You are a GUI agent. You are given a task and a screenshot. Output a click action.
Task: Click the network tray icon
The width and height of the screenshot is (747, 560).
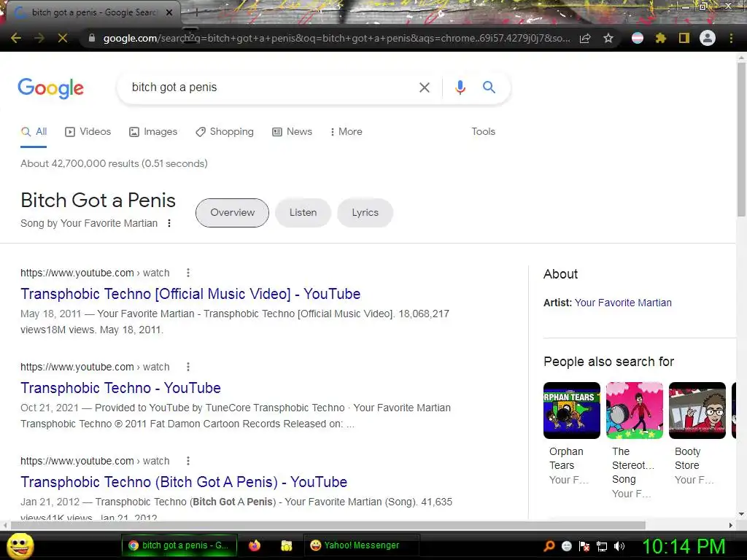(x=602, y=547)
